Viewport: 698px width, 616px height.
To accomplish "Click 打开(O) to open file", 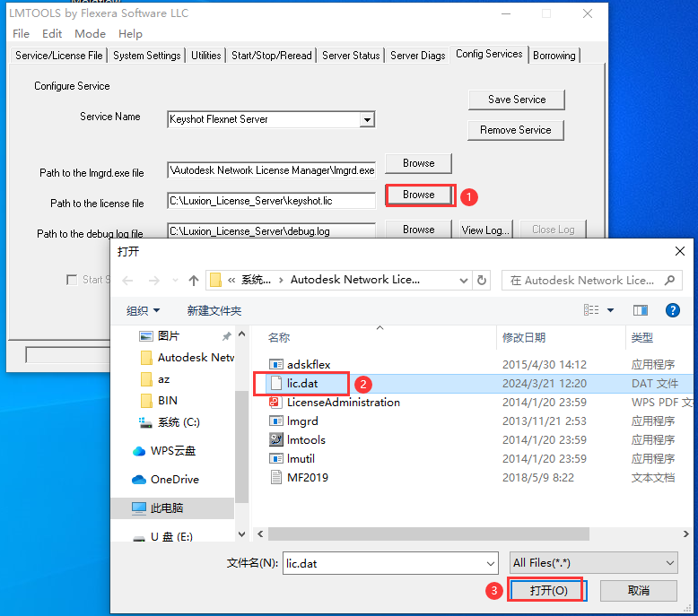I will [x=548, y=591].
